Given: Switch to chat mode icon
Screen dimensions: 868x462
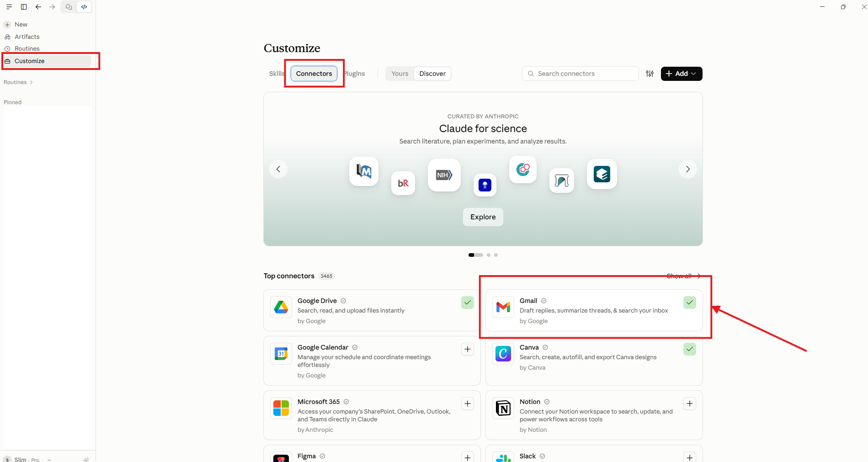Looking at the screenshot, I should (69, 7).
